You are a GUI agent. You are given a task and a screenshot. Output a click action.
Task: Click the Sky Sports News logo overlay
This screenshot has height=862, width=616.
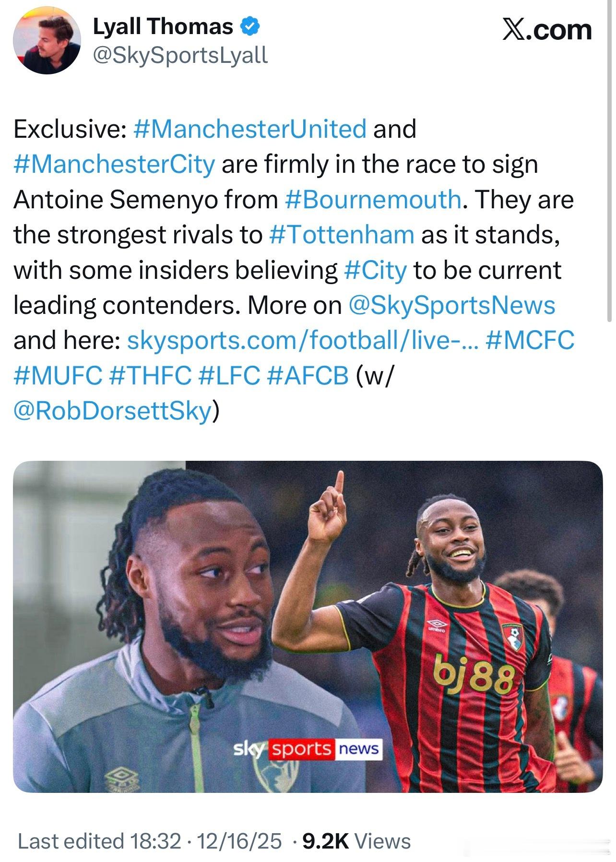click(x=307, y=749)
